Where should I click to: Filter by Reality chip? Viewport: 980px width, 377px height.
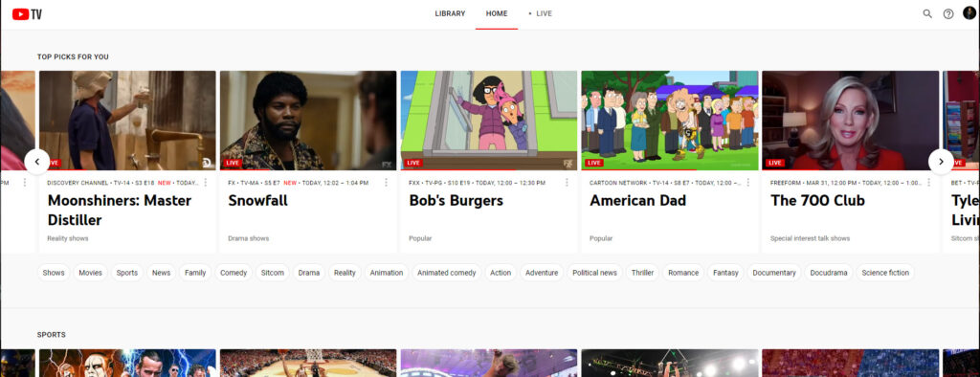(345, 273)
